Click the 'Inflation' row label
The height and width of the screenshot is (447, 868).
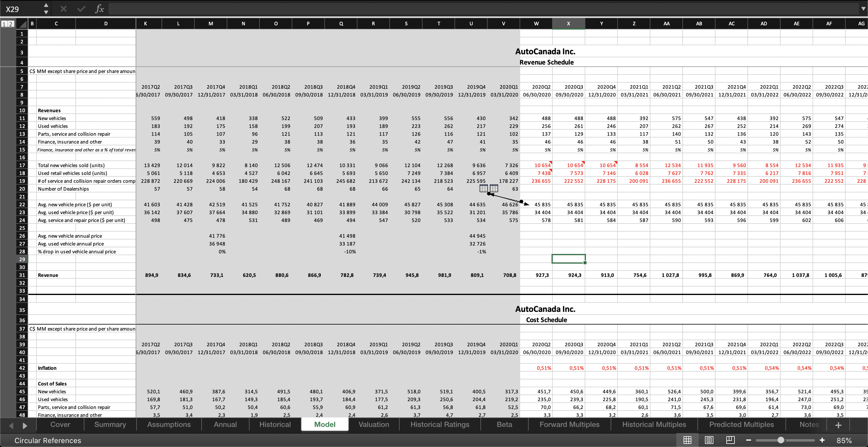point(47,368)
